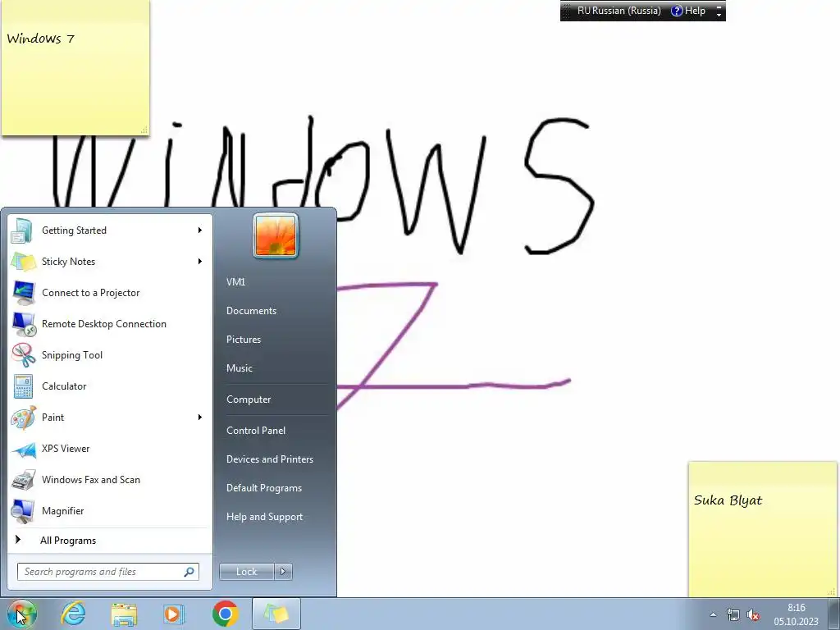Open the VM1 user folder link
This screenshot has height=630, width=840.
pos(235,282)
